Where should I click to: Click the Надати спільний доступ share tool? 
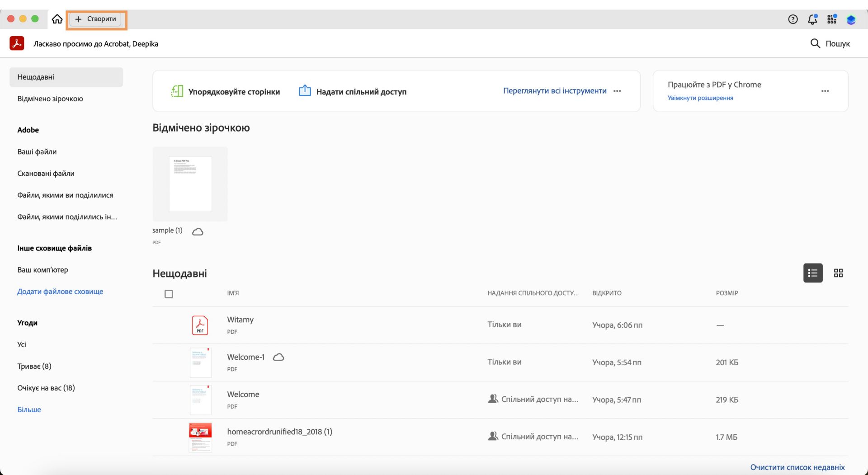coord(353,91)
